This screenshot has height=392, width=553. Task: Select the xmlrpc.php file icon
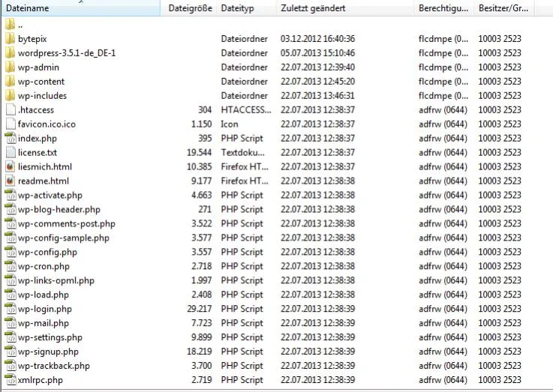coord(11,380)
